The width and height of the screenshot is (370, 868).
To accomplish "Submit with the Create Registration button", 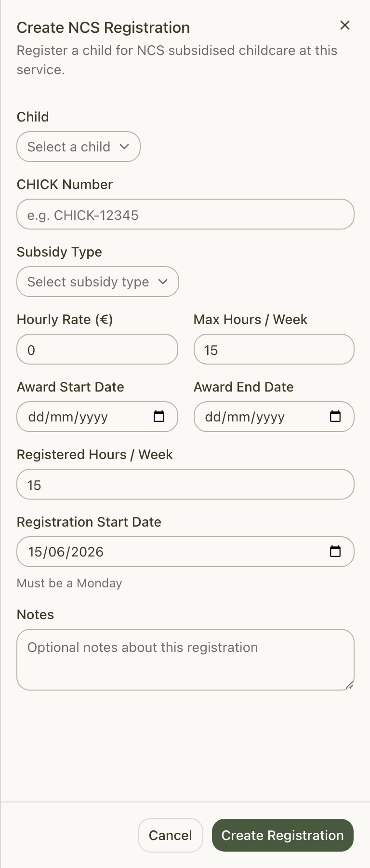I will pos(283,835).
